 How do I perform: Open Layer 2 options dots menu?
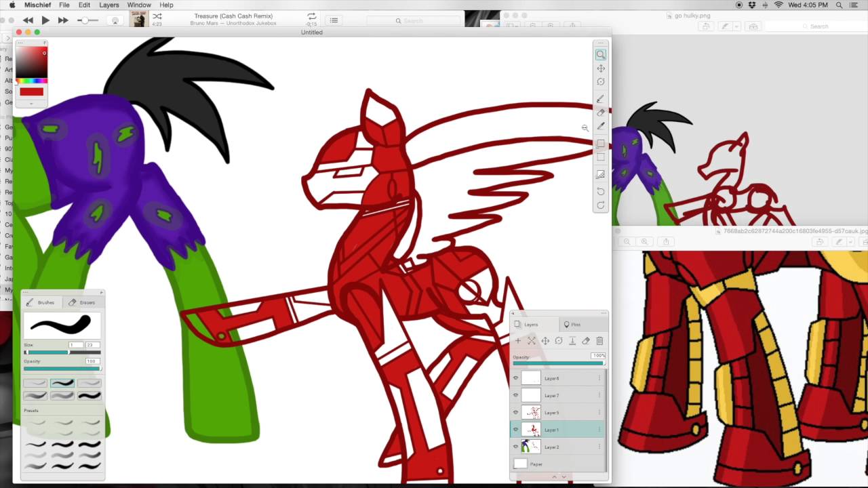click(599, 447)
